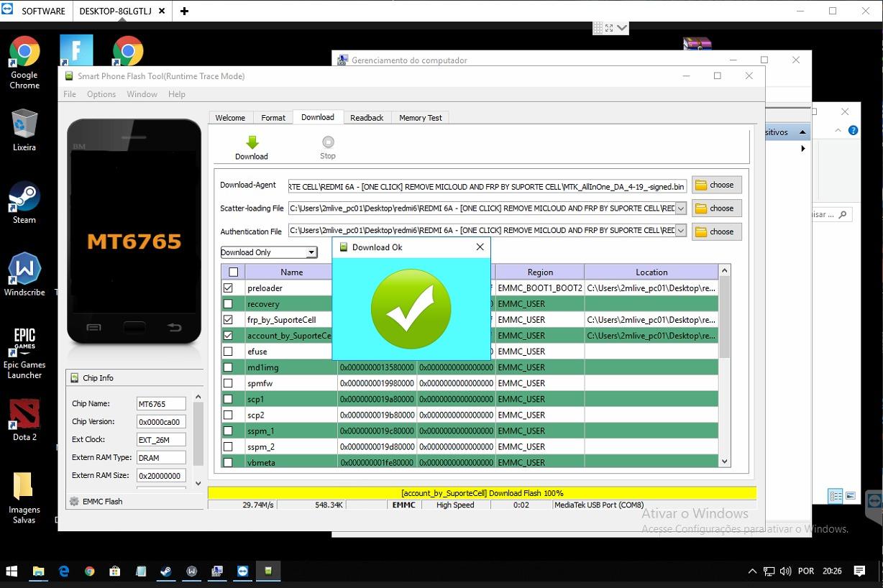The width and height of the screenshot is (883, 588).
Task: Open Windscribe from the taskbar
Action: 192,571
